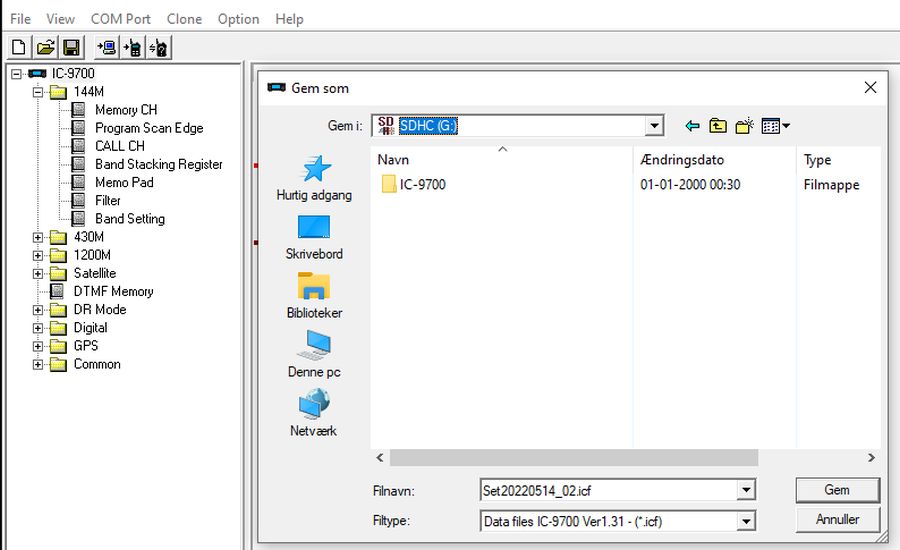The image size is (900, 550).
Task: Expand the 430M folder node
Action: pyautogui.click(x=38, y=237)
